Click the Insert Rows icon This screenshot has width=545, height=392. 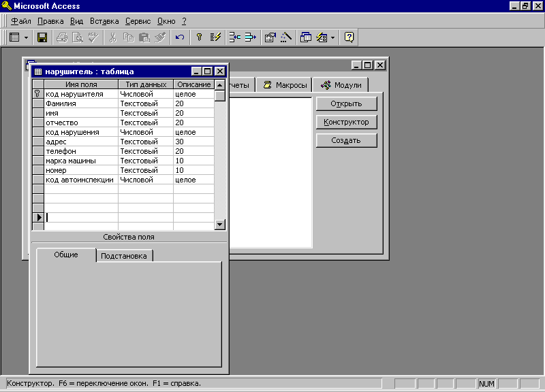(234, 37)
